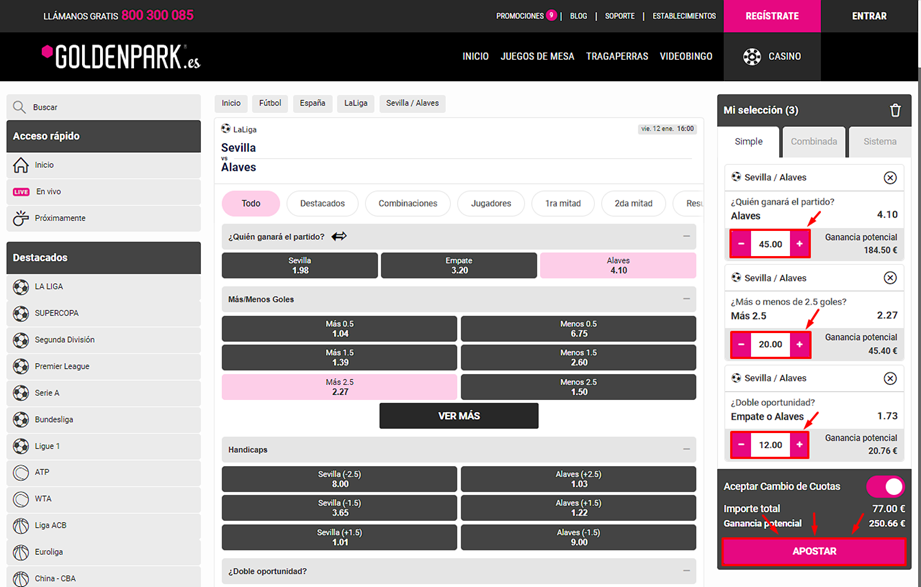Collapse the Handicaps market section
The height and width of the screenshot is (587, 921).
(686, 450)
